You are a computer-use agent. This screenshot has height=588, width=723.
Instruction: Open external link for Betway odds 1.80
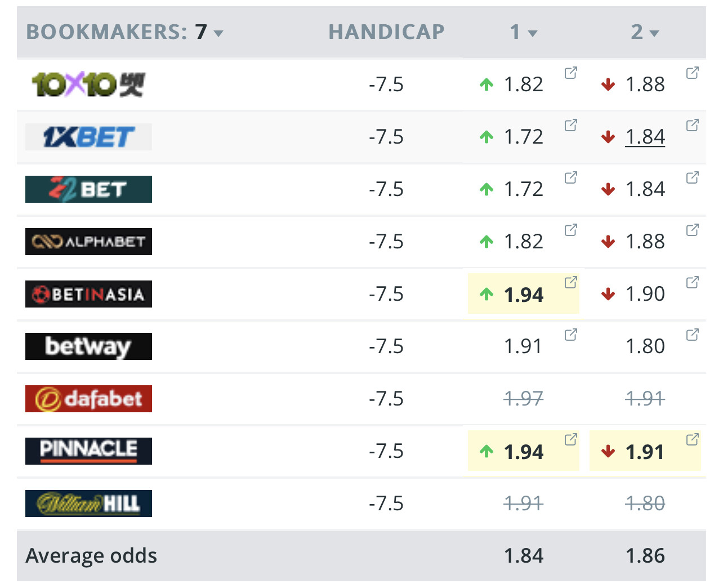pos(692,335)
